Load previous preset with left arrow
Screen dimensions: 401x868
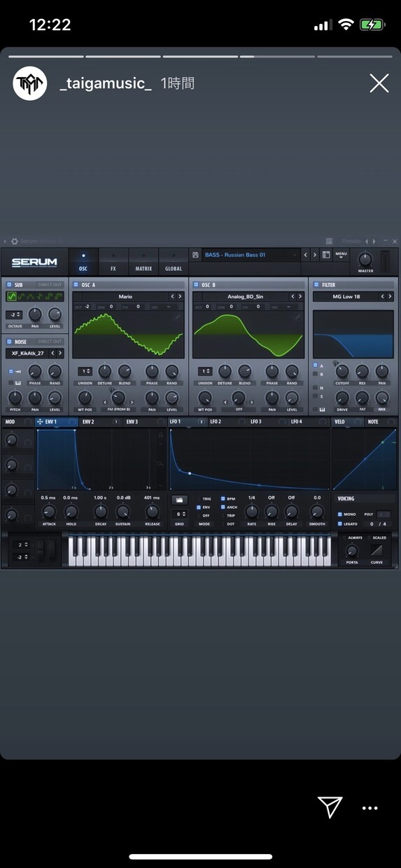coord(305,255)
